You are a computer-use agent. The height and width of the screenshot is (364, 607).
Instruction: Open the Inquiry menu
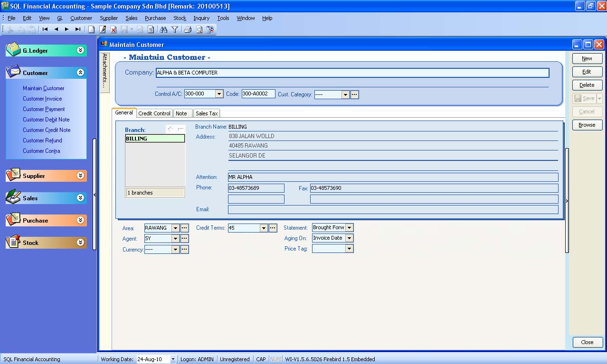coord(201,18)
